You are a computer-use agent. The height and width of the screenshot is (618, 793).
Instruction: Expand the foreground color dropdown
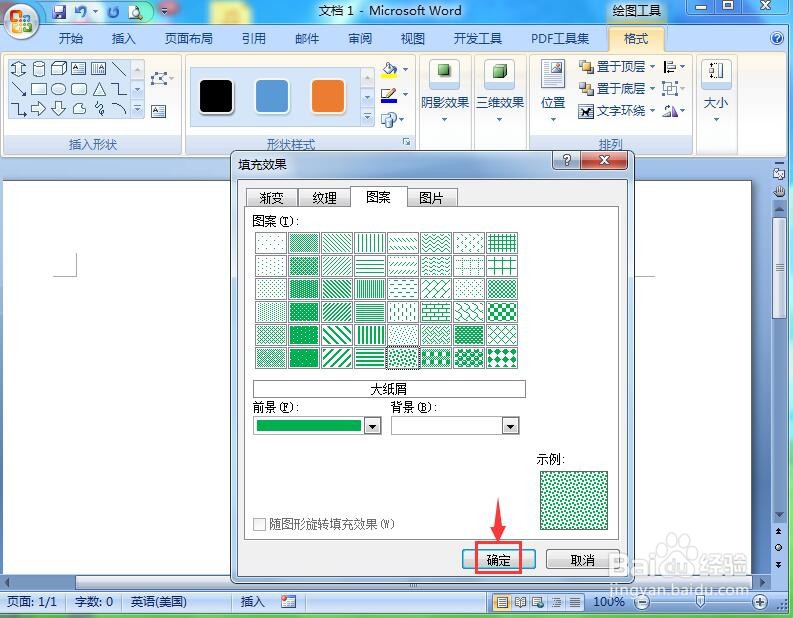[373, 426]
